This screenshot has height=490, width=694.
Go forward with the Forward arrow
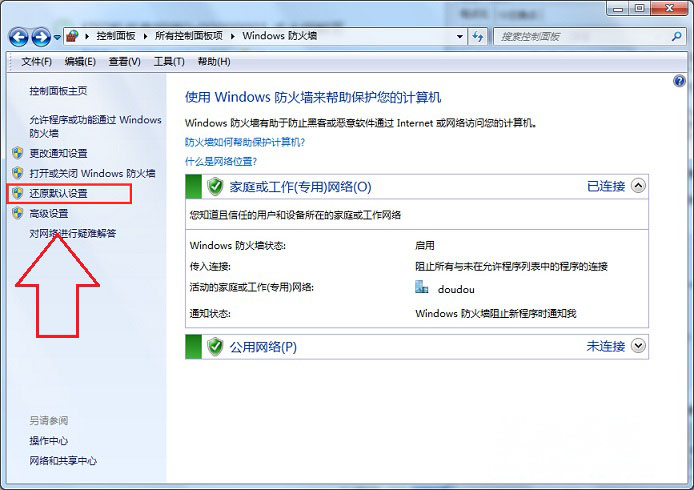[x=41, y=37]
